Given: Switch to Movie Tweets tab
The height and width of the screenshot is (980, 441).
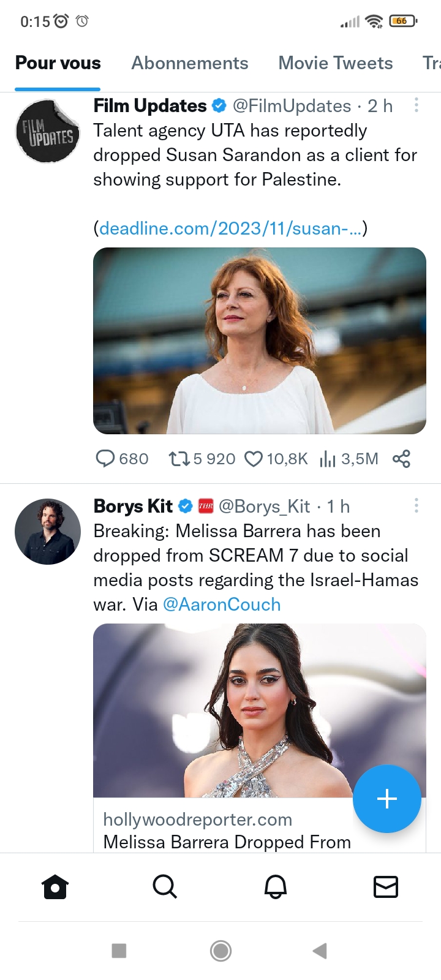Looking at the screenshot, I should [x=336, y=63].
